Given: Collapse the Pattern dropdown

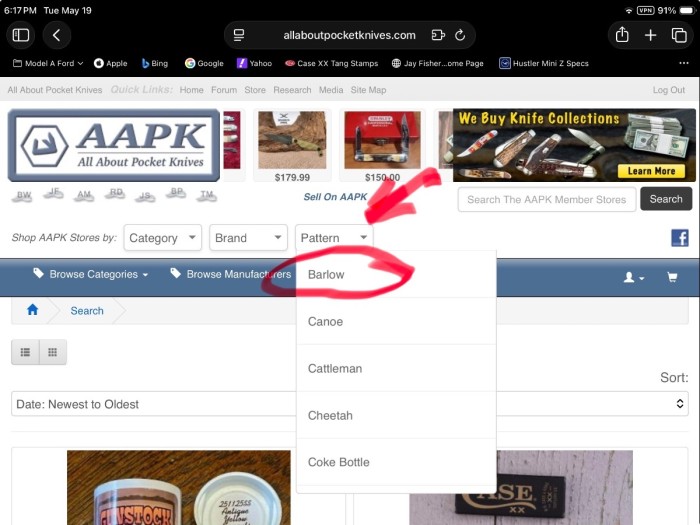Looking at the screenshot, I should coord(334,238).
